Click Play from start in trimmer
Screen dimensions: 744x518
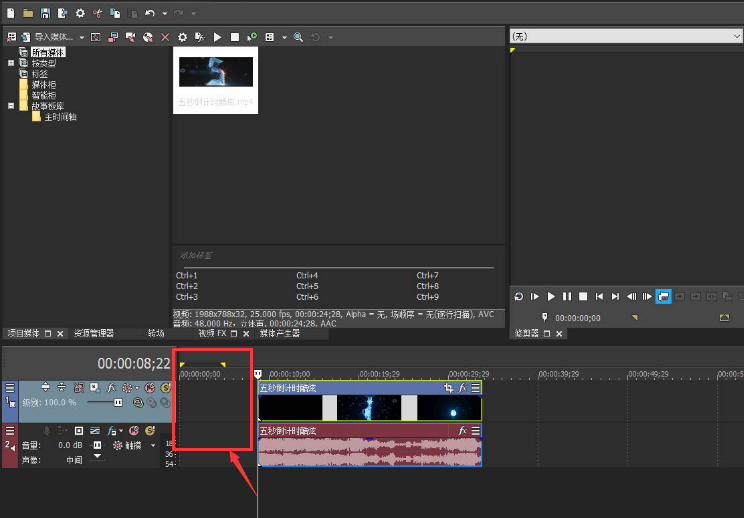pos(535,296)
